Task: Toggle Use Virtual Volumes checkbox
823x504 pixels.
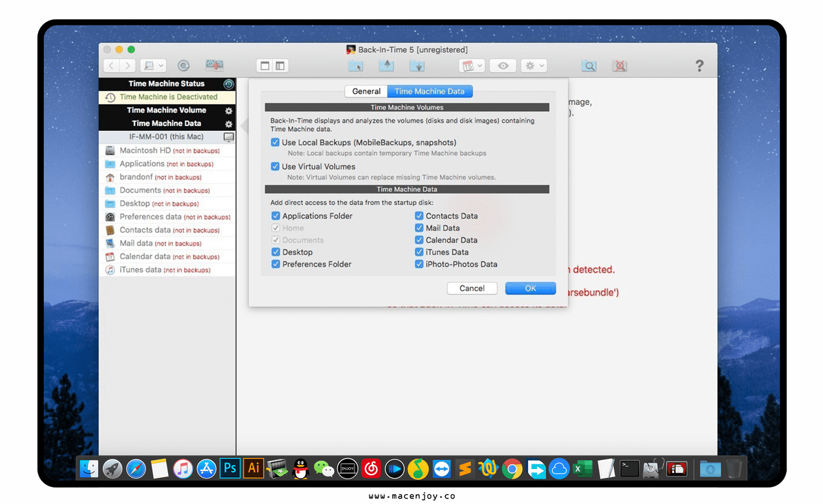Action: (275, 167)
